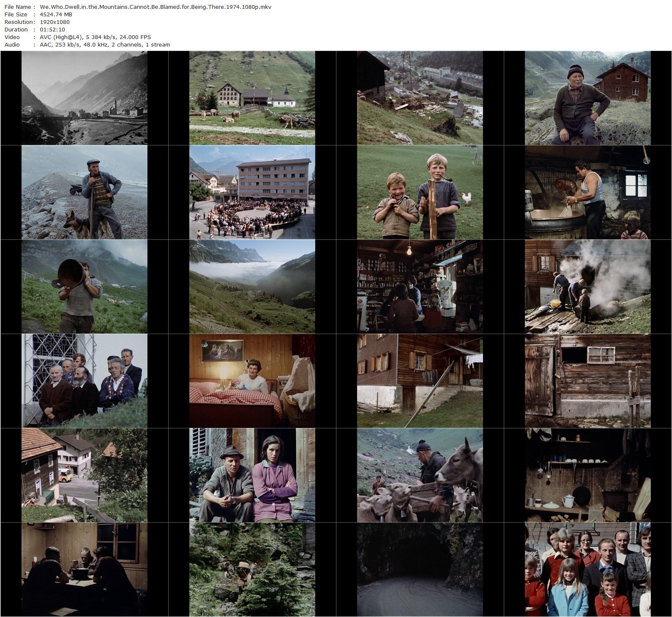Open the thumbnail of the old man sitting by the chalet
The width and height of the screenshot is (672, 617).
tap(588, 97)
